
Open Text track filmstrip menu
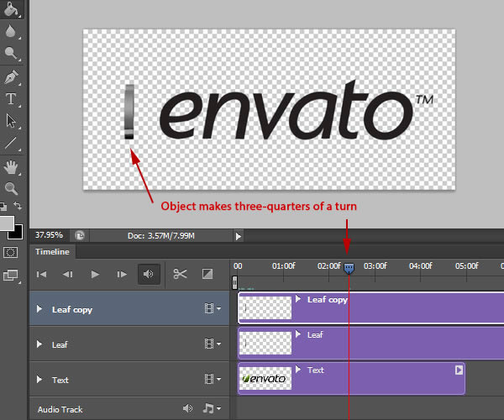[x=213, y=379]
